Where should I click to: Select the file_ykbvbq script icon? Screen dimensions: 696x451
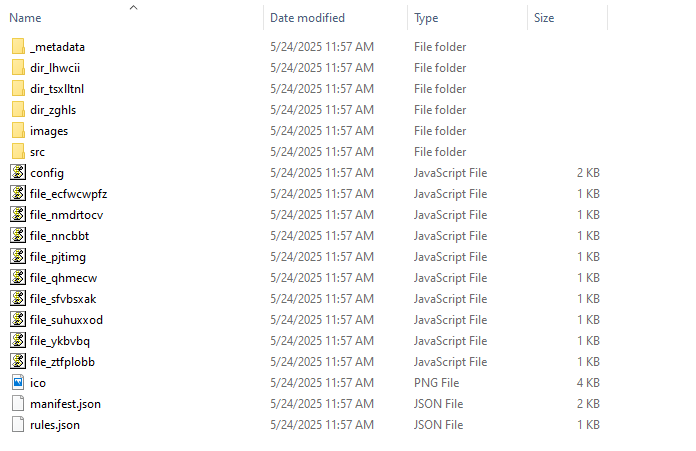coord(18,341)
